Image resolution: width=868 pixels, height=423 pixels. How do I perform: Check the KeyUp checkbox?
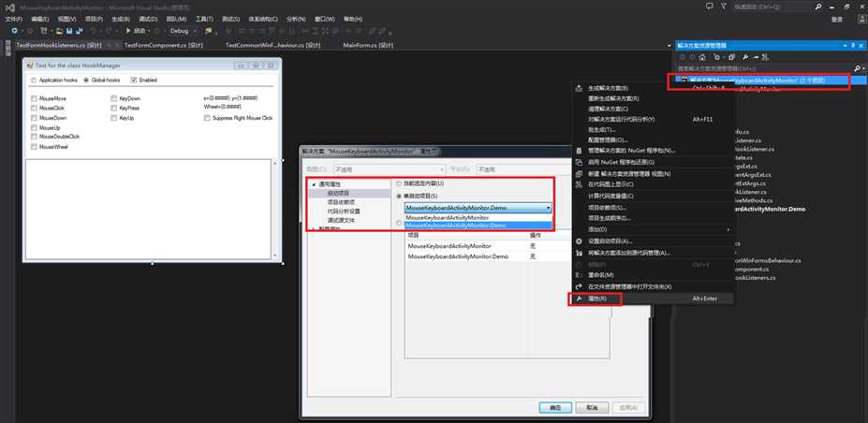tap(114, 118)
